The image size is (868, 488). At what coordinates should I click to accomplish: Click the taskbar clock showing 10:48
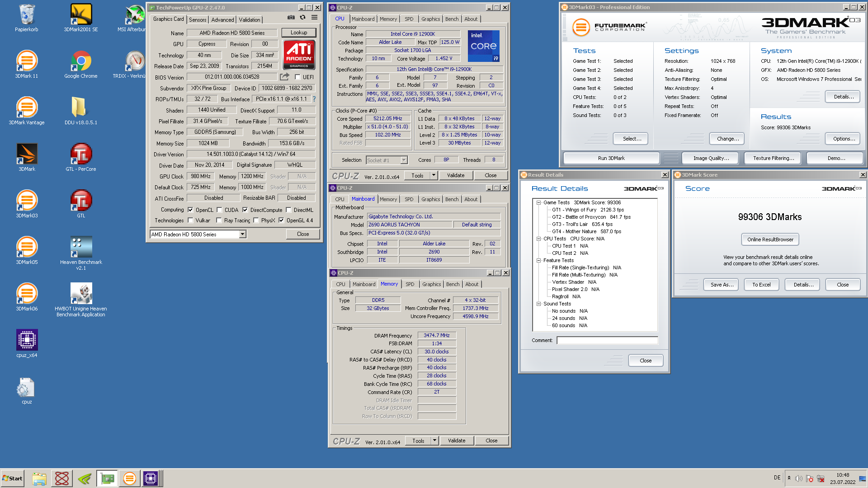click(842, 479)
